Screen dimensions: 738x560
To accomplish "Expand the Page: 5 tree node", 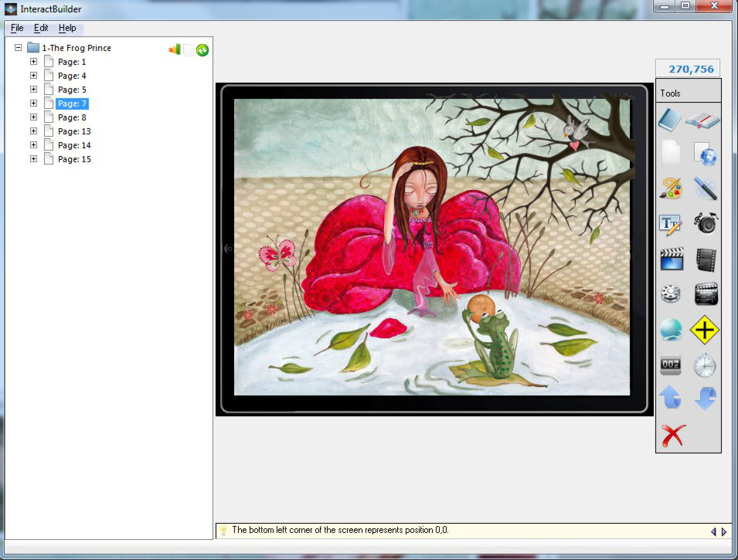I will [x=33, y=90].
